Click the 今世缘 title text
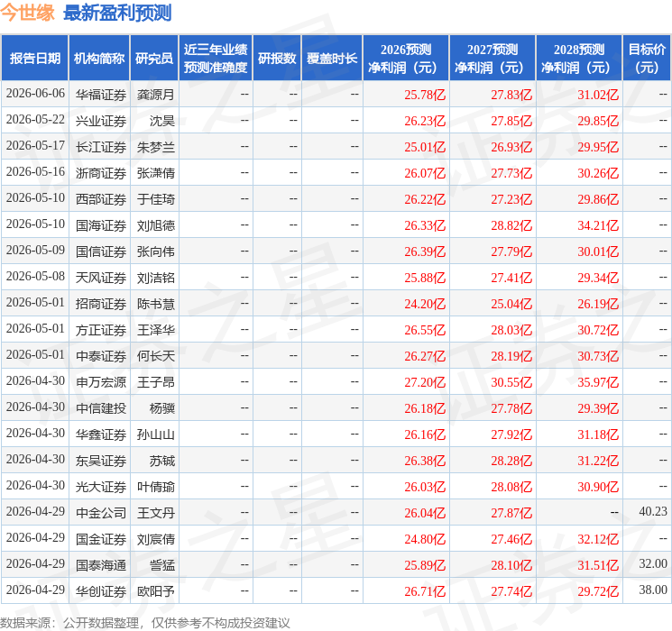Viewport: 672px width, 631px height. point(27,13)
